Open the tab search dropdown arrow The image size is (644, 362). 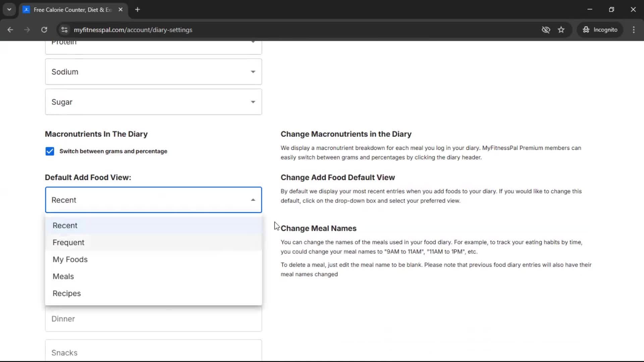[9, 10]
